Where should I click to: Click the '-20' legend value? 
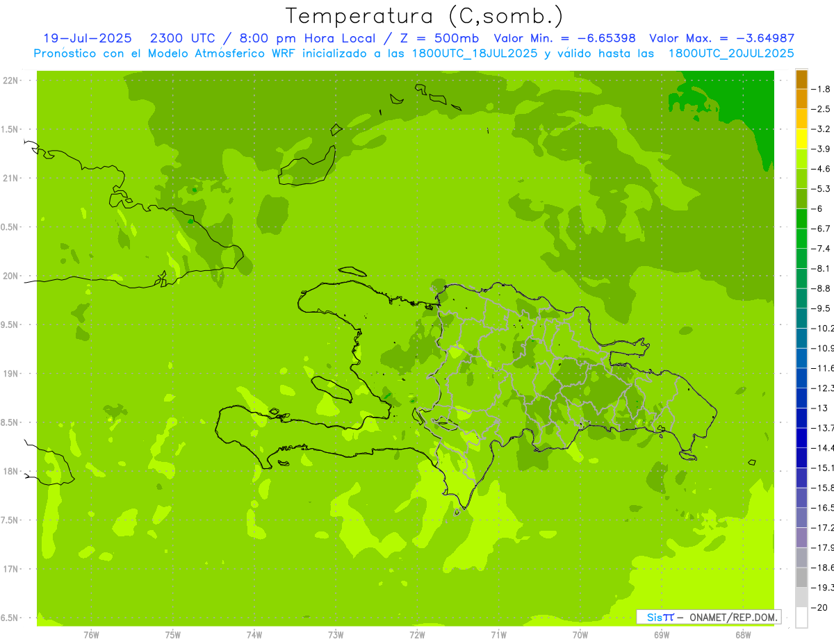coord(820,607)
